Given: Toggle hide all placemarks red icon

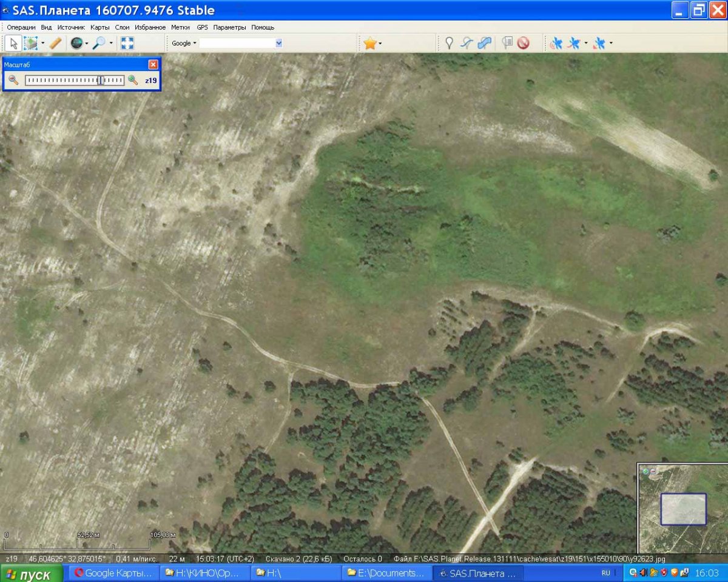Looking at the screenshot, I should click(x=523, y=43).
